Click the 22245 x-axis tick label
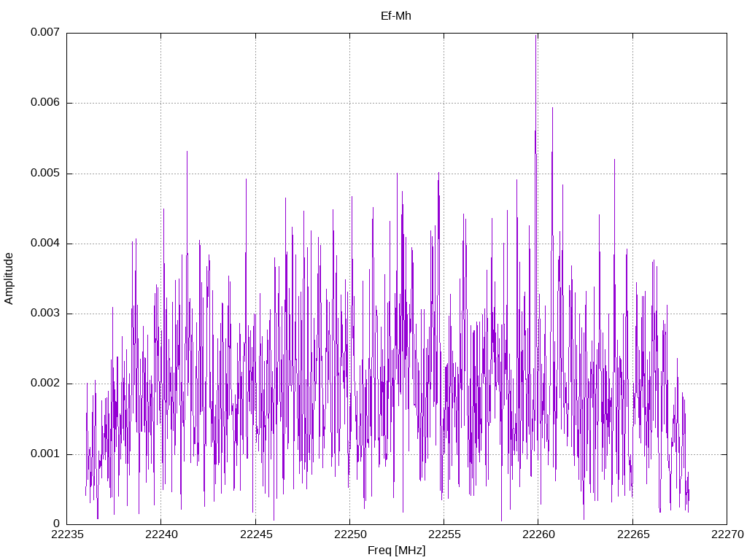This screenshot has width=747, height=560. coord(255,535)
